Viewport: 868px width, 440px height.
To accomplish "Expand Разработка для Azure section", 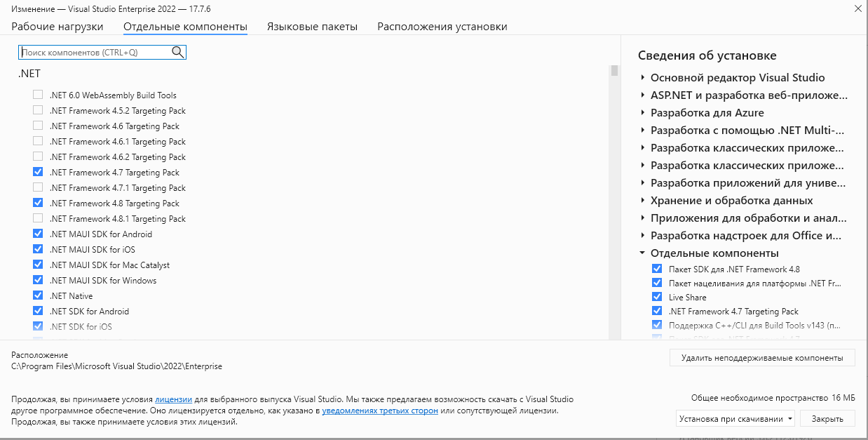I will 642,113.
